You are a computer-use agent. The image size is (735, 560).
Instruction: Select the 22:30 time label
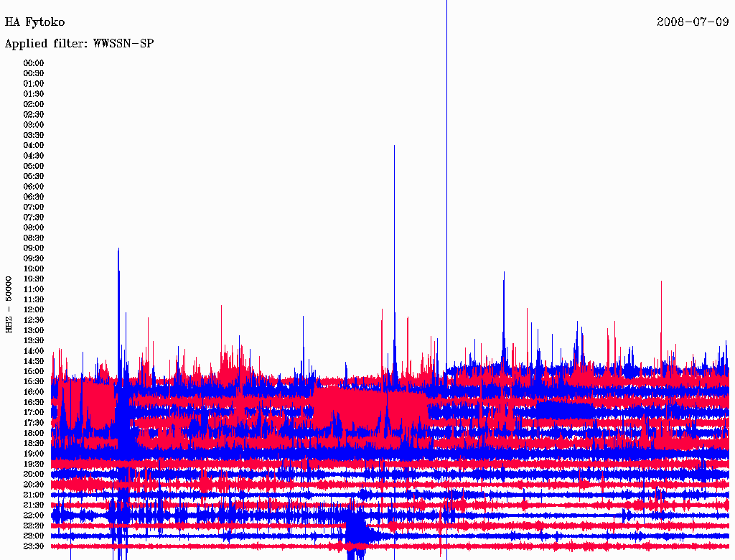click(x=33, y=526)
